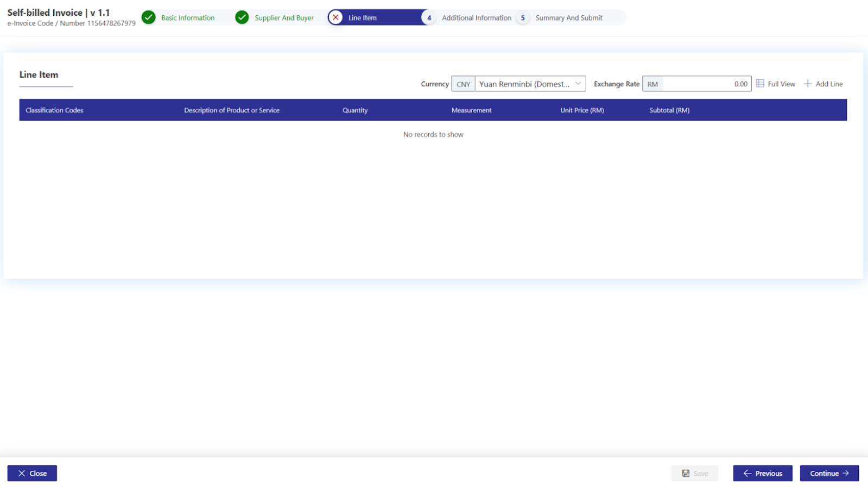Switch to the Basic Information step
868x491 pixels.
187,18
